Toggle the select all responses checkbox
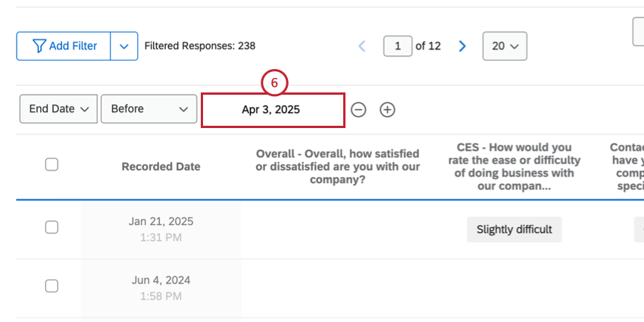The height and width of the screenshot is (322, 644). pyautogui.click(x=52, y=164)
